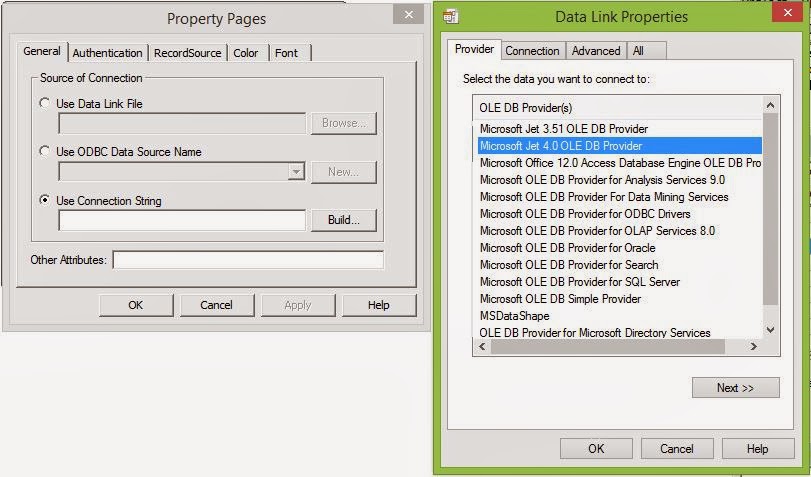Select OLE DB Provider for Microsoft Directory Services
This screenshot has width=811, height=477.
(x=620, y=333)
